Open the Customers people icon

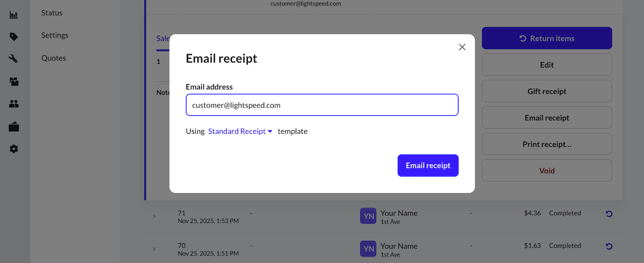[x=14, y=104]
